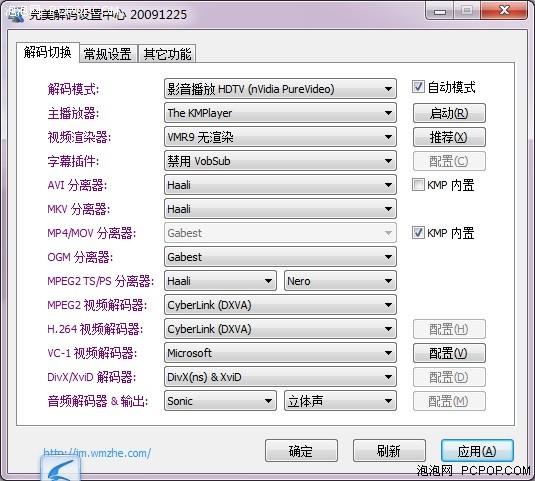Open the H.264 视频解码器 CyberLink dropdown

pyautogui.click(x=280, y=329)
